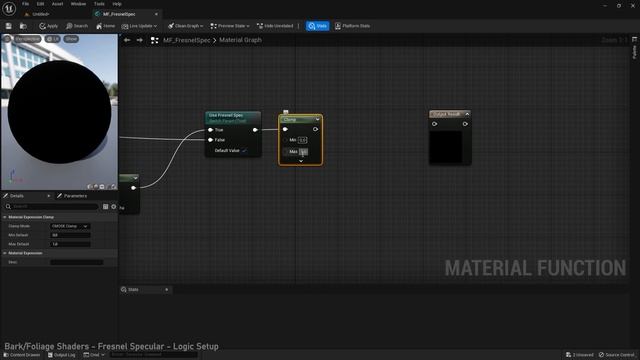This screenshot has height=360, width=640.
Task: Click the Save asset icon in toolbar
Action: click(9, 26)
